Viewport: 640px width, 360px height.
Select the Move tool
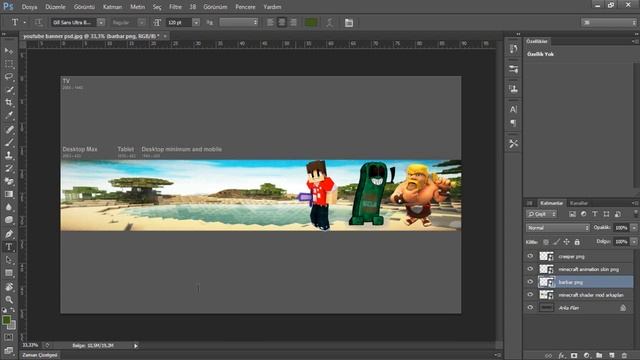9,51
